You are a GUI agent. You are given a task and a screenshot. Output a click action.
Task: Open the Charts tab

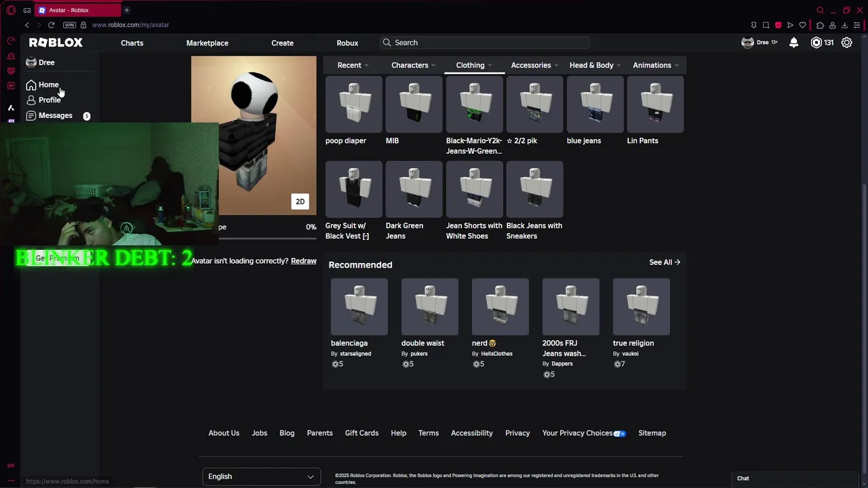tap(132, 43)
